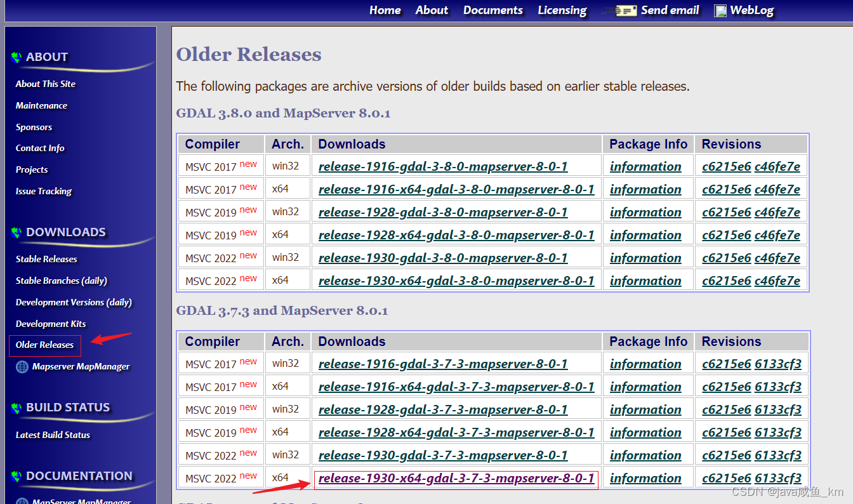Download release-1928-gdal-3-8-0-mapserver-8-0-1
This screenshot has height=504, width=853.
click(443, 212)
